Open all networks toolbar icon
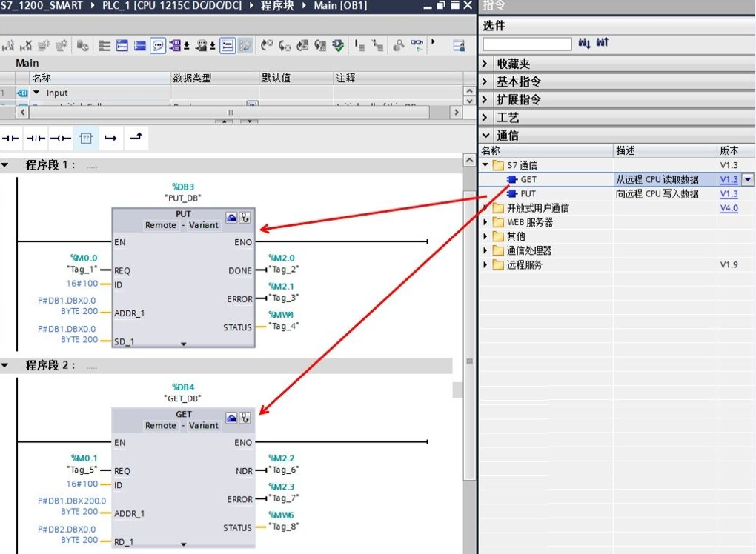This screenshot has height=554, width=756. (x=122, y=46)
